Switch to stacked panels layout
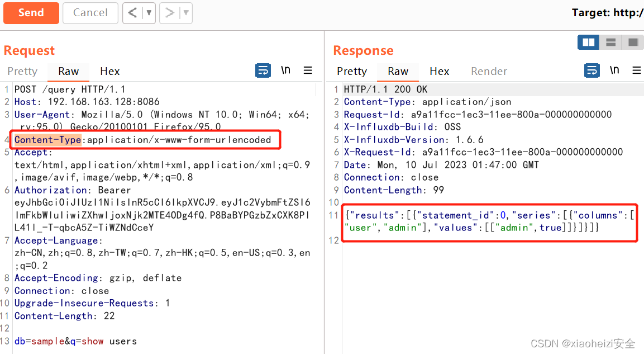The width and height of the screenshot is (644, 354). point(610,42)
